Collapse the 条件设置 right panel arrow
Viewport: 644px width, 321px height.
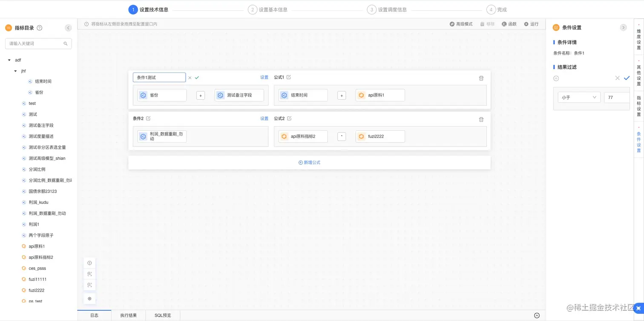623,27
